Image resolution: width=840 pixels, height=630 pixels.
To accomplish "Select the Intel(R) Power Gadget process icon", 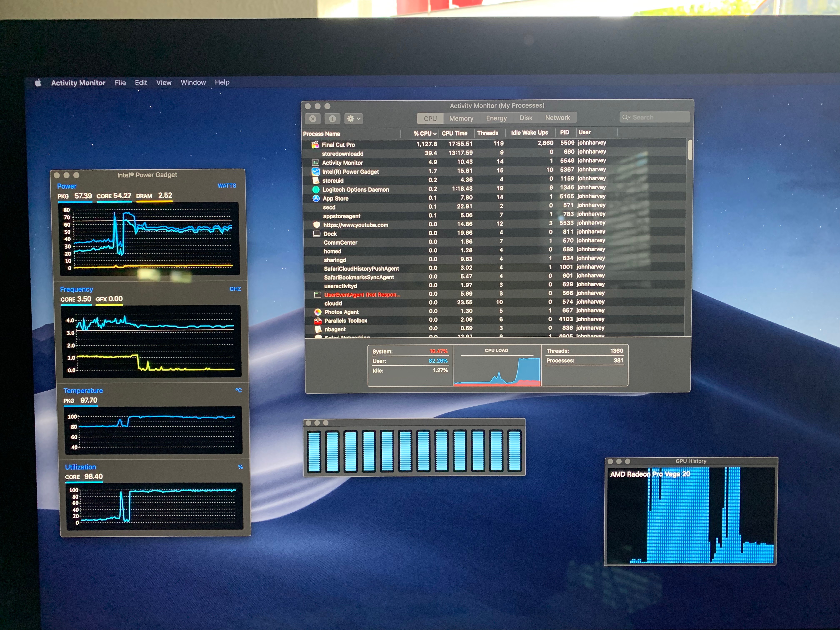I will pyautogui.click(x=316, y=172).
